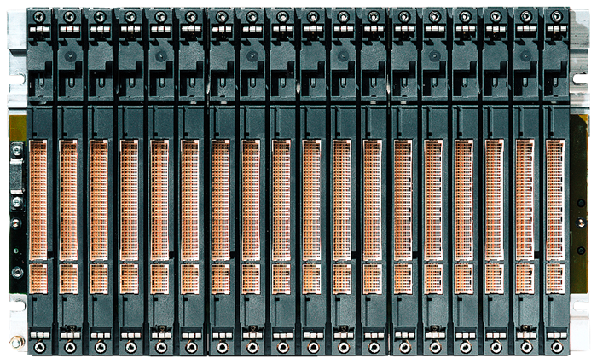The image size is (597, 364).
Task: Click the small lower connector in the fifth slot
Action: click(159, 279)
